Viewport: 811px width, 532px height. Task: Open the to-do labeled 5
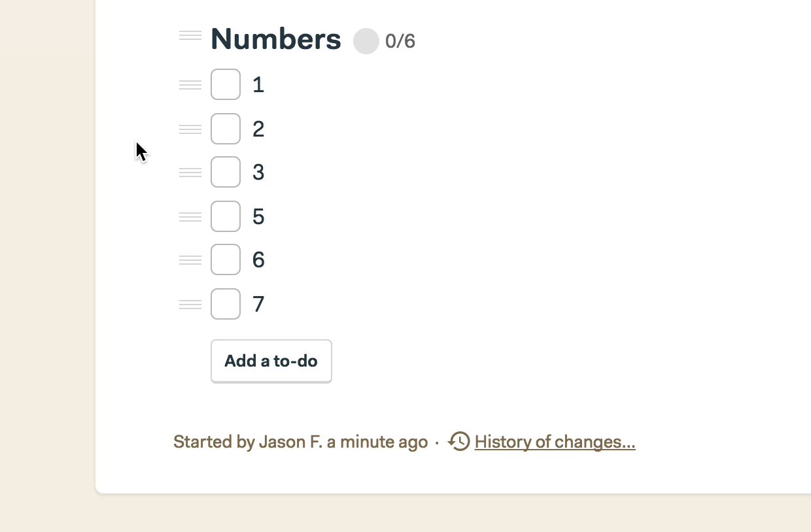coord(258,216)
